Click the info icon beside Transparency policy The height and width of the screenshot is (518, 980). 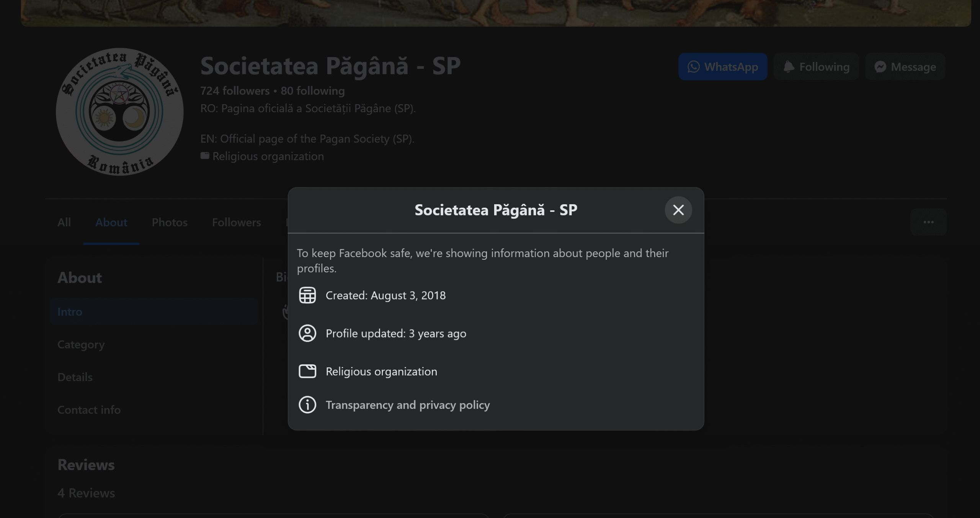click(307, 405)
